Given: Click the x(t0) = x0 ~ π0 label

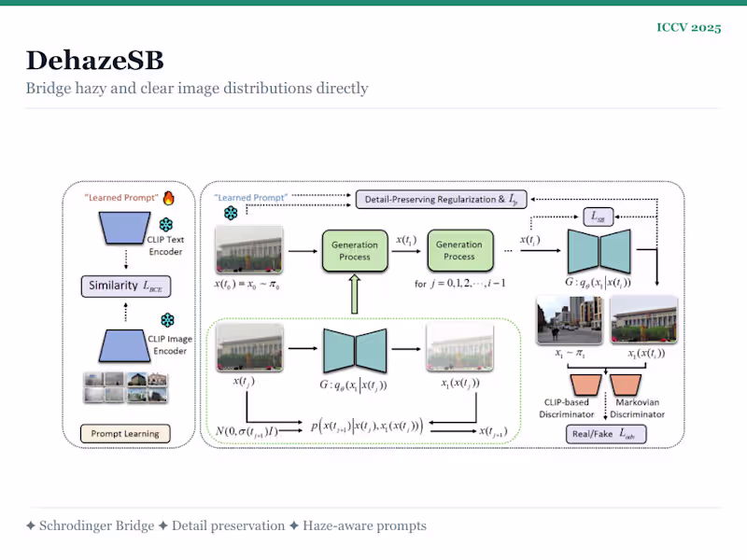Looking at the screenshot, I should point(247,285).
